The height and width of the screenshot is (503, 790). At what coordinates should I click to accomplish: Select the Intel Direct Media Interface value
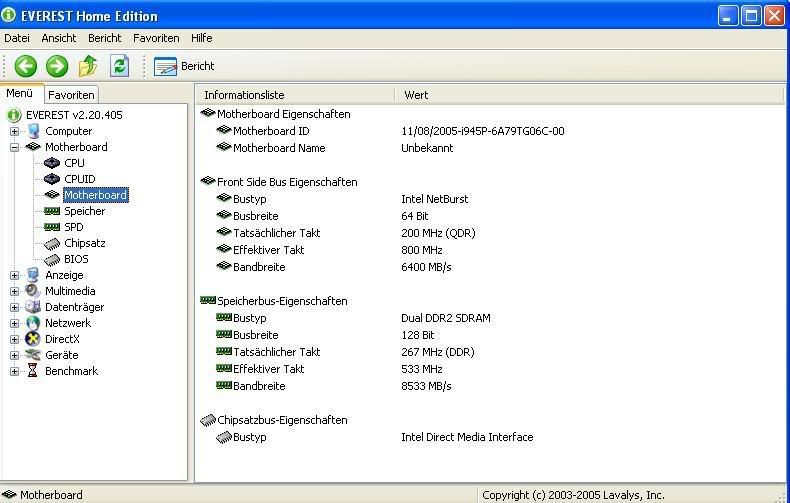pos(467,437)
